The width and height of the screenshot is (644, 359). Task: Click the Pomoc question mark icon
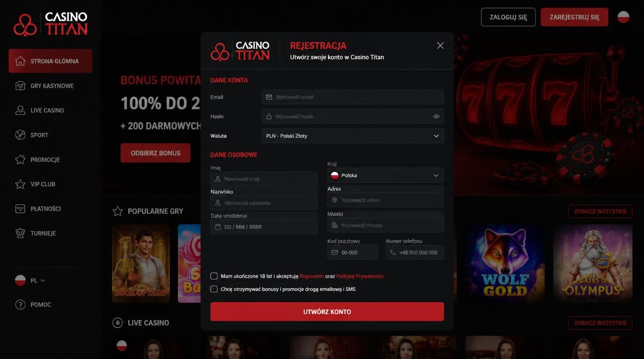[x=20, y=305]
